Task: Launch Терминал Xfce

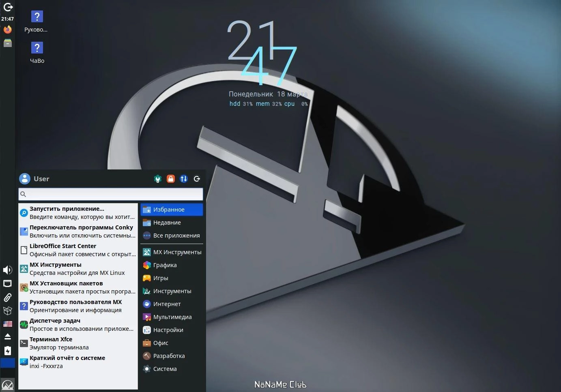Action: coord(78,343)
